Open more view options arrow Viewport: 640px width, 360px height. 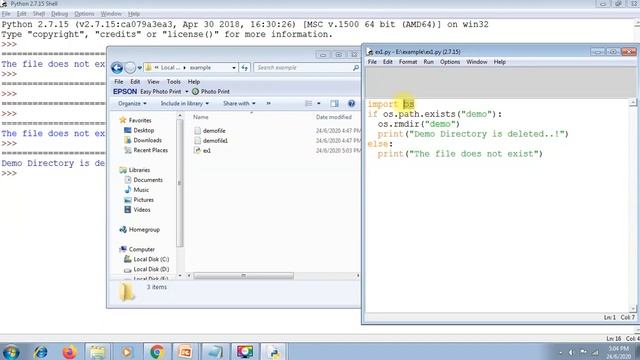(319, 104)
